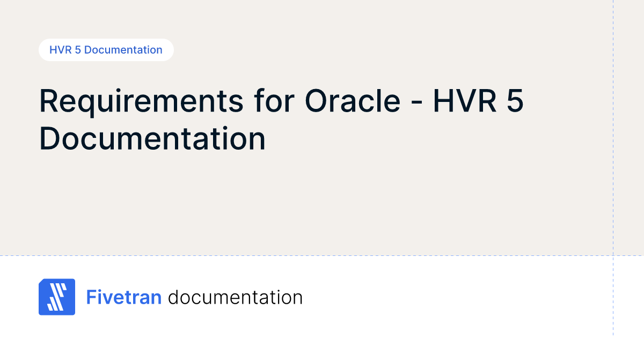Click the word "Documentation" inside the pill badge
Viewport: 644px width, 338px height.
coord(123,50)
